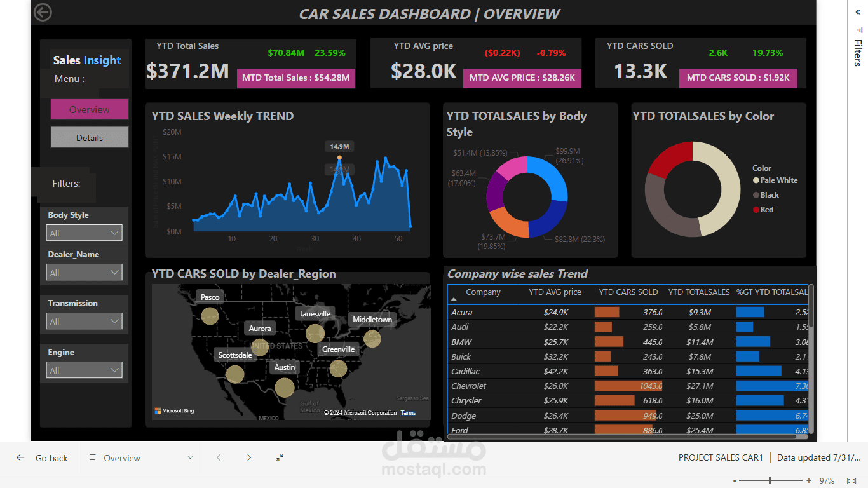Image resolution: width=868 pixels, height=488 pixels.
Task: Sort by Company column header
Action: tap(483, 292)
